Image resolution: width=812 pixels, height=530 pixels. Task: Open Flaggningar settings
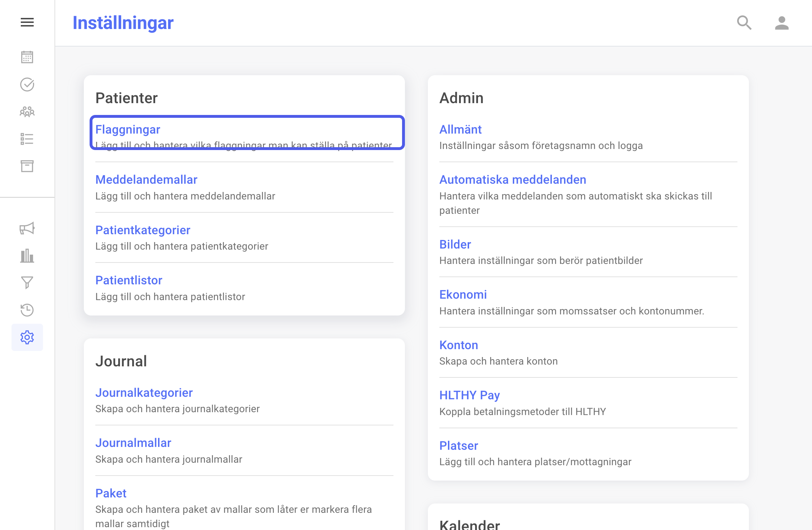click(x=128, y=130)
